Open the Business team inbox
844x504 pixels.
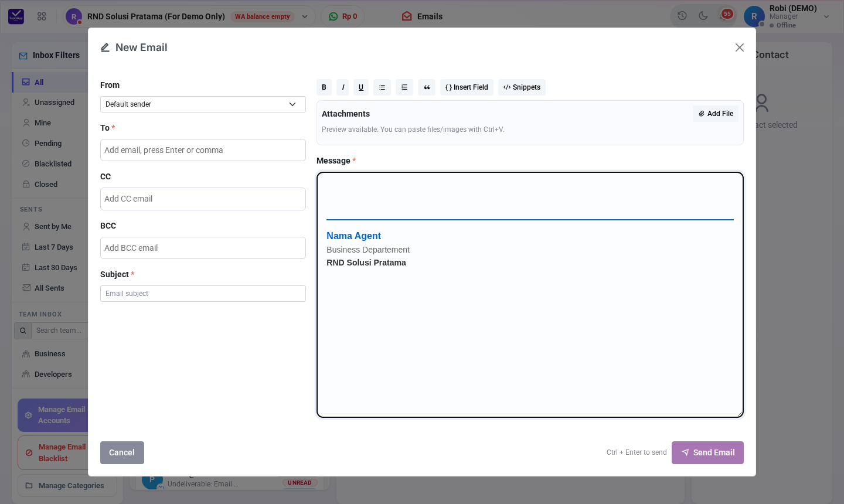coord(50,354)
